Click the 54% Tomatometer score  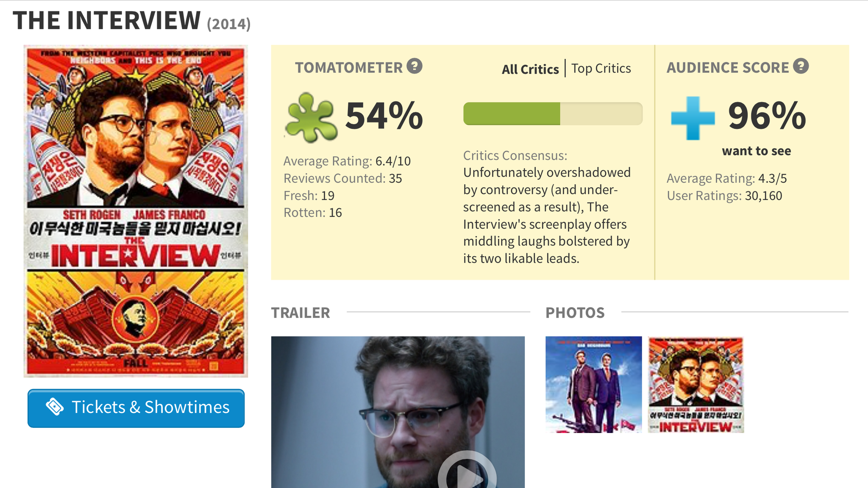click(384, 116)
